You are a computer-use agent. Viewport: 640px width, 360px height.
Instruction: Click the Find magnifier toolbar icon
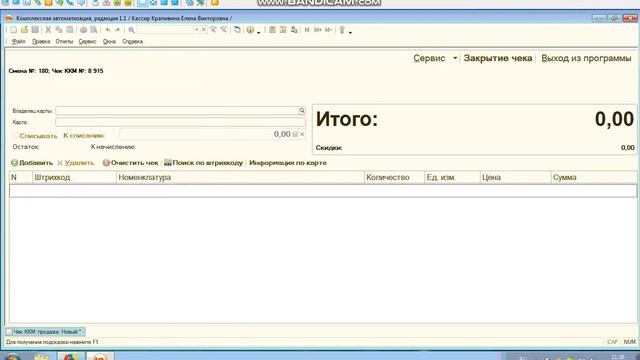[x=131, y=30]
